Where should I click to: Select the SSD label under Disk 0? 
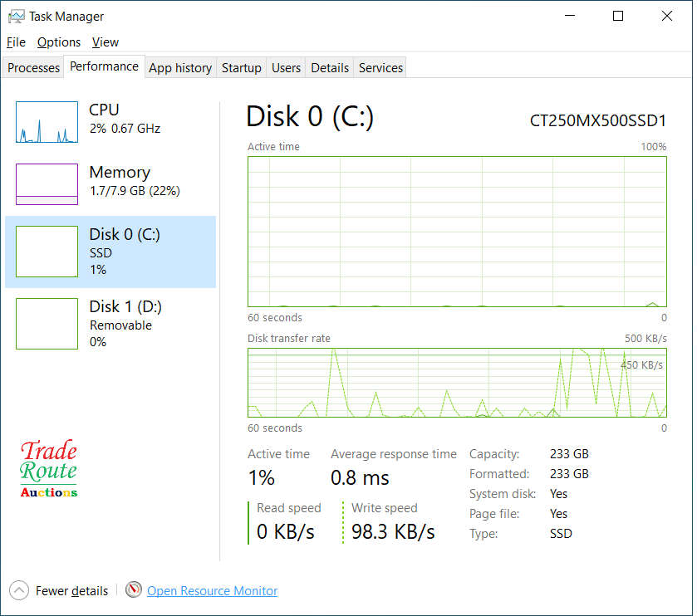click(100, 252)
